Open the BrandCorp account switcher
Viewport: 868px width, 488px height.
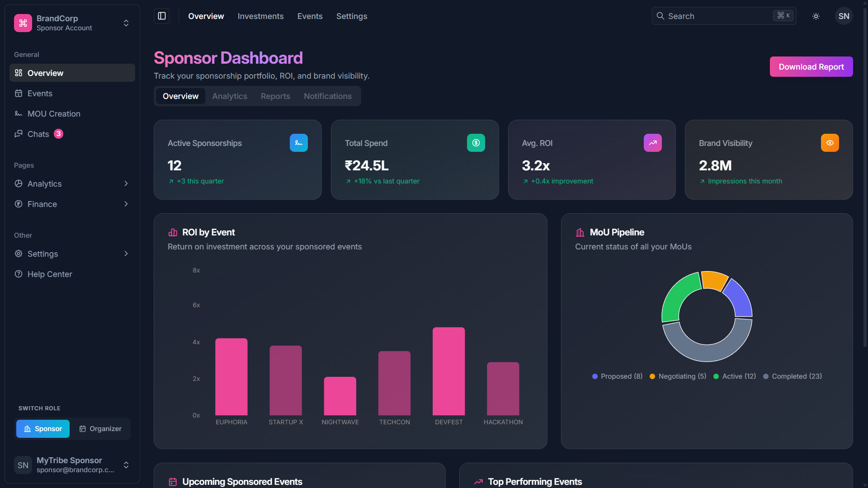click(72, 23)
